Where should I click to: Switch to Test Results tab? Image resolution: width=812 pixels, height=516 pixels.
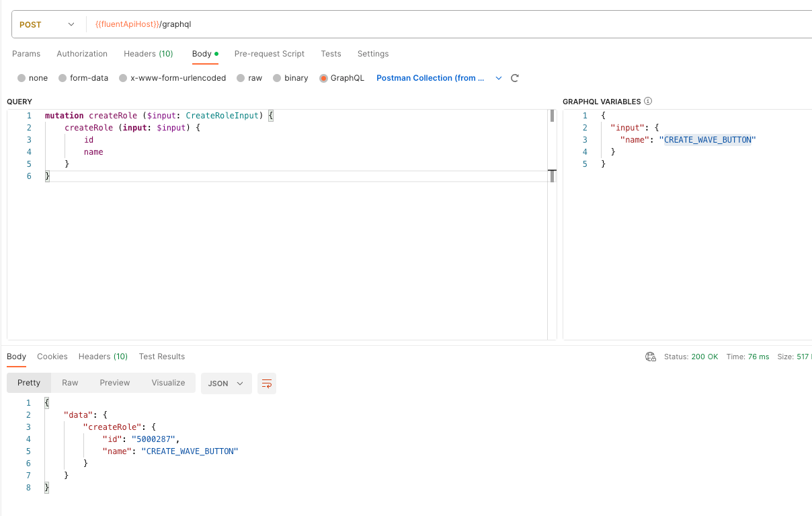161,357
